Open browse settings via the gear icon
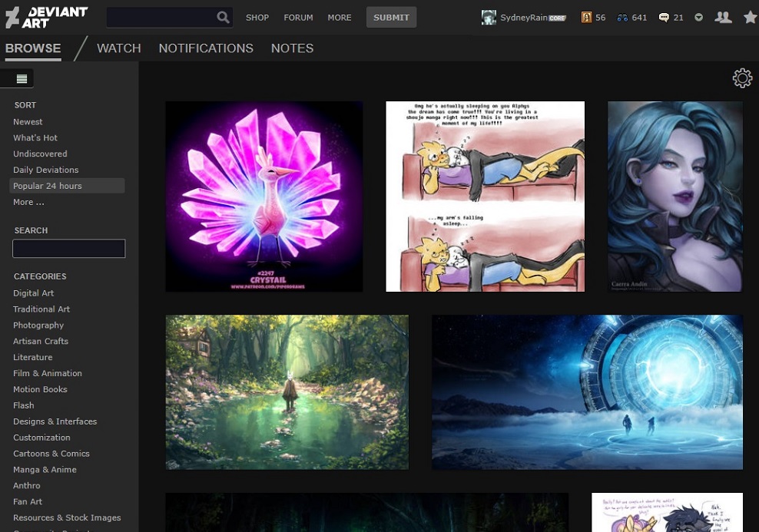 pyautogui.click(x=742, y=78)
